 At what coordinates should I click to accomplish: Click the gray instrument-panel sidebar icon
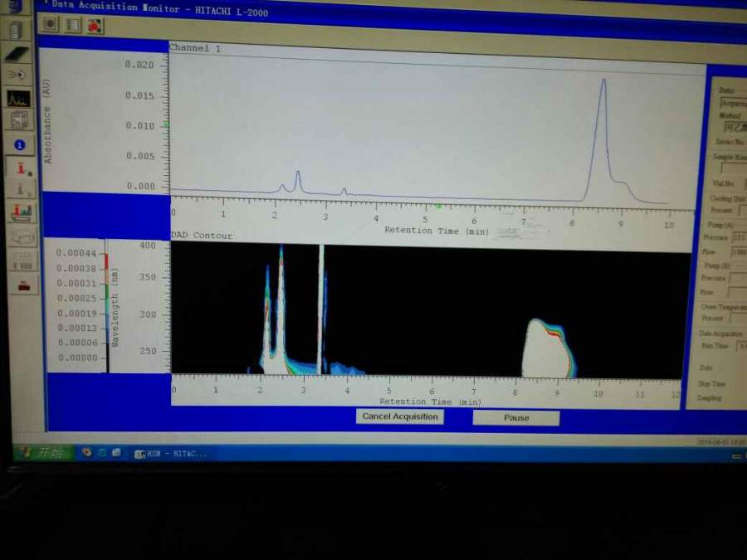click(22, 261)
